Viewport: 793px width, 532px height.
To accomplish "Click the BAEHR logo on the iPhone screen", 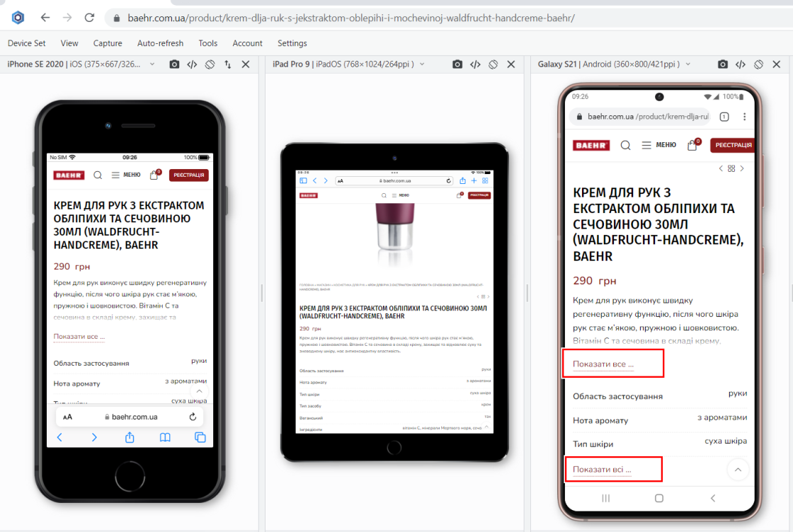I will (69, 175).
